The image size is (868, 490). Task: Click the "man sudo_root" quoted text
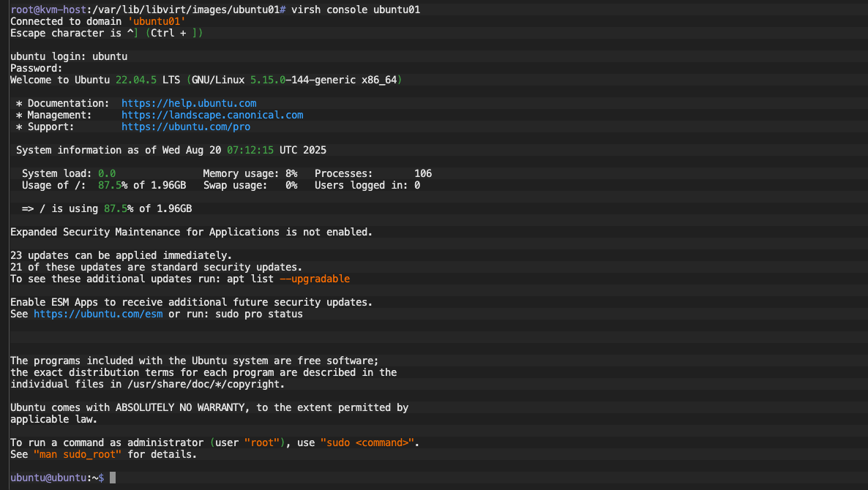(x=78, y=455)
